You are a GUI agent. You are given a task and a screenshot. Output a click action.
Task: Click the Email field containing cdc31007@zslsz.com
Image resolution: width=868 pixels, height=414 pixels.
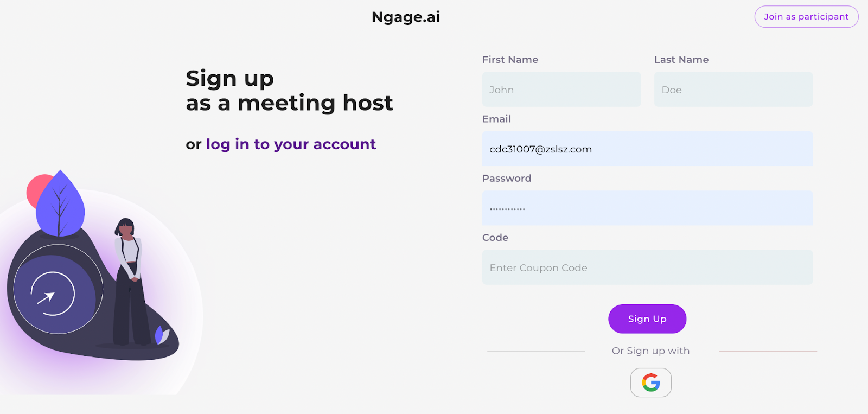pyautogui.click(x=647, y=149)
